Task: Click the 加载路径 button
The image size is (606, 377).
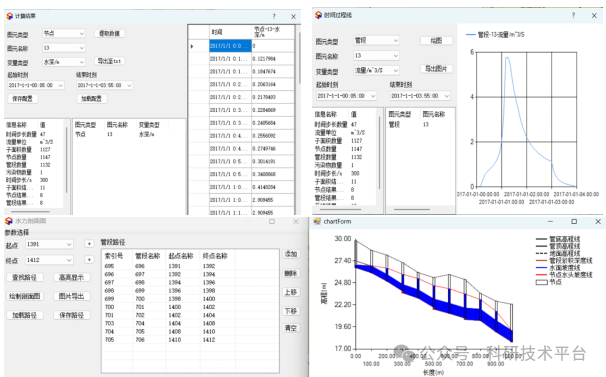Action: pyautogui.click(x=25, y=315)
